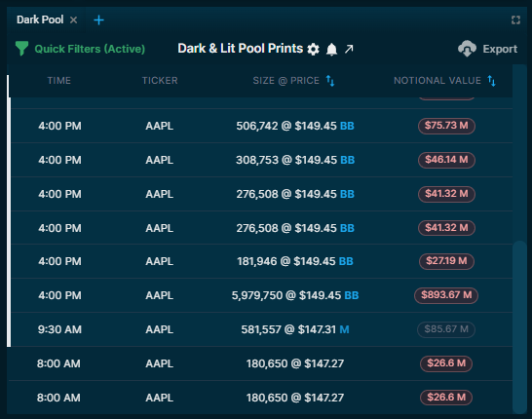The width and height of the screenshot is (532, 419).
Task: Click 308,753 @ $149.45 BB print
Action: [x=295, y=160]
